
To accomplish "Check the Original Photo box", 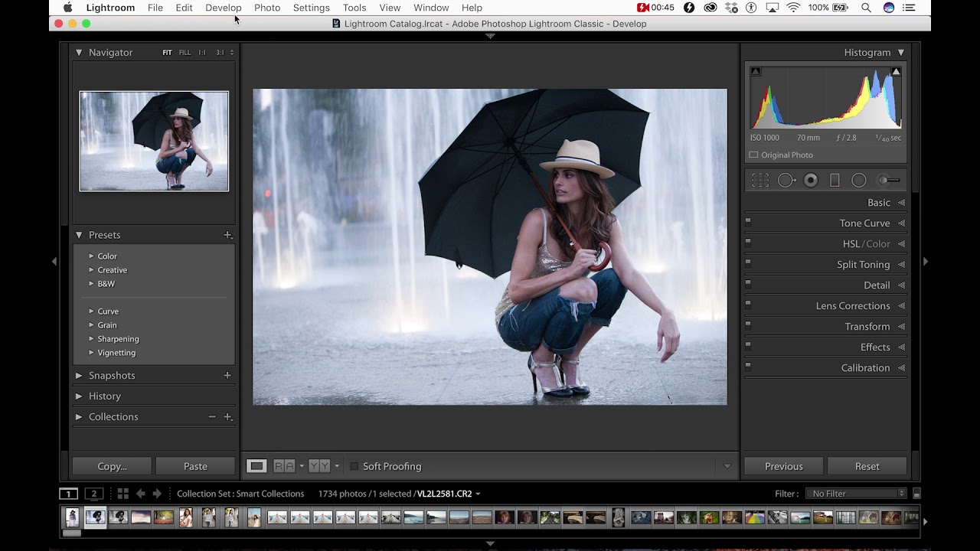I will (x=753, y=155).
